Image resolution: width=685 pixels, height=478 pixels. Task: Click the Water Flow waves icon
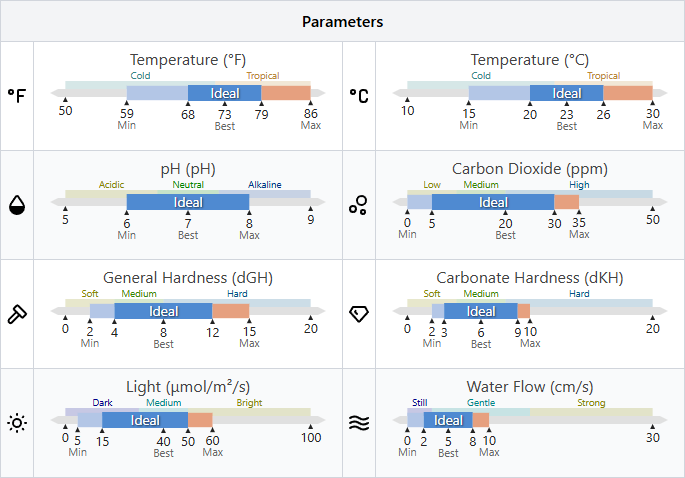coord(358,423)
